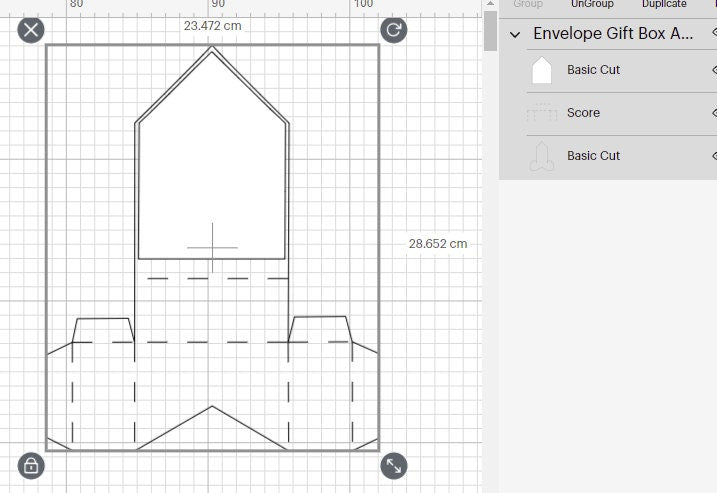Select the bottom Basic Cut layer label
Viewport: 717px width, 493px height.
pos(593,156)
